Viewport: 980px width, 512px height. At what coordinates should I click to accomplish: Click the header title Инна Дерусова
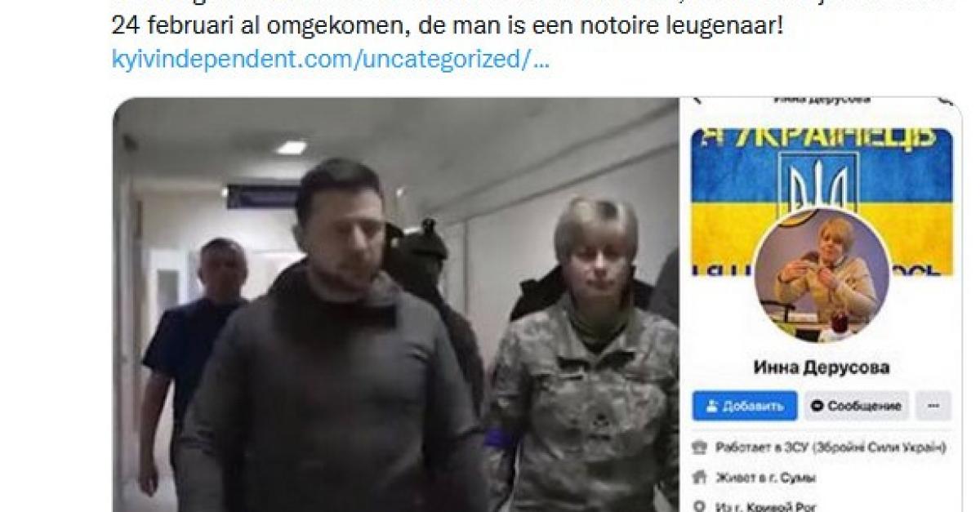822,100
